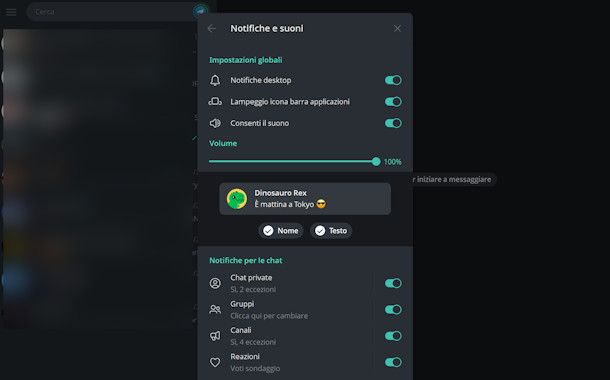The height and width of the screenshot is (380, 610).
Task: Click the 'Sì, 2 eccezioni' text
Action: [x=253, y=289]
